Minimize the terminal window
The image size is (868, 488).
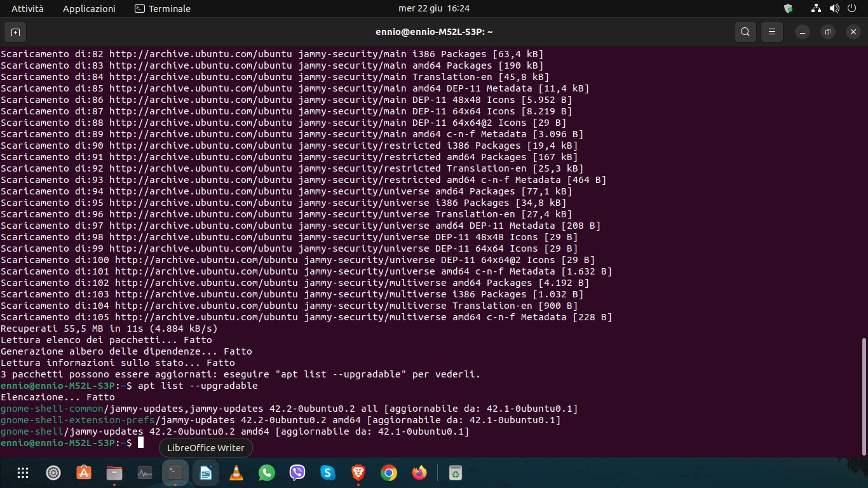tap(803, 32)
